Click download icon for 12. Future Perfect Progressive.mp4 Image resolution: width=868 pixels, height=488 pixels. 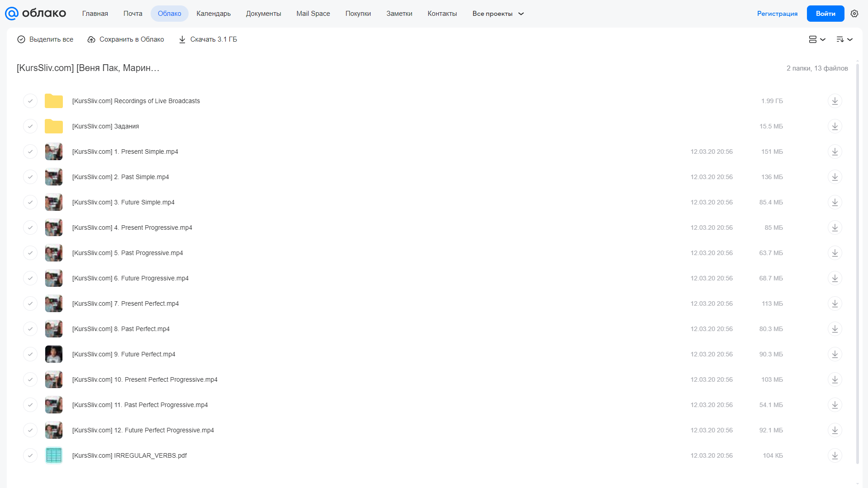(x=835, y=430)
